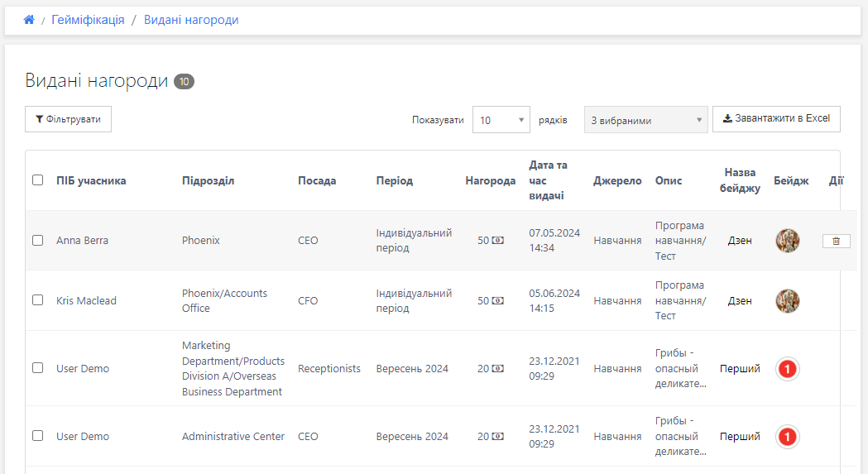Screen dimensions: 868x474
Task: Check the User Demo Administrative Center row checkbox
Action: [37, 436]
